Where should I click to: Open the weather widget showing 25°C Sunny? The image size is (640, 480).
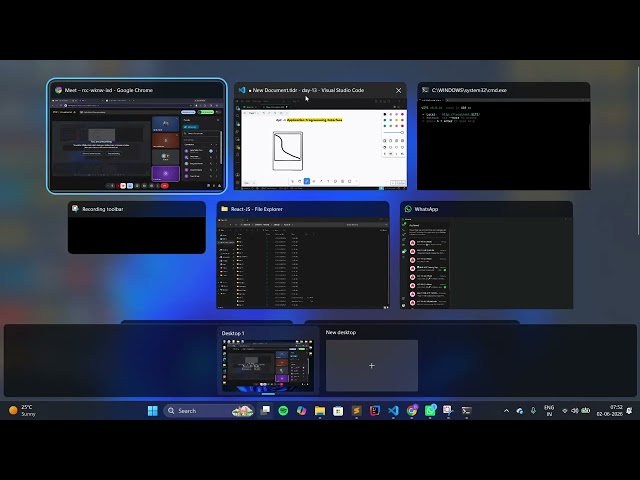tap(22, 410)
